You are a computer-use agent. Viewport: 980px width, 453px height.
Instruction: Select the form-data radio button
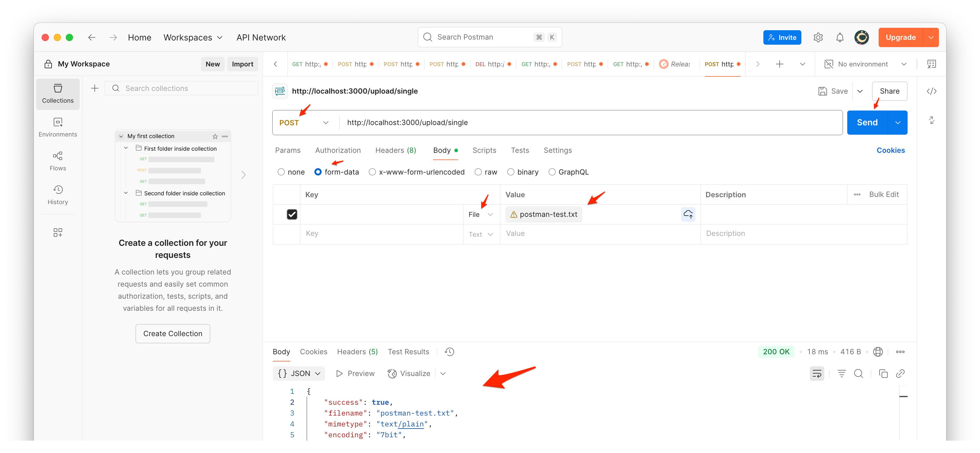pos(318,172)
